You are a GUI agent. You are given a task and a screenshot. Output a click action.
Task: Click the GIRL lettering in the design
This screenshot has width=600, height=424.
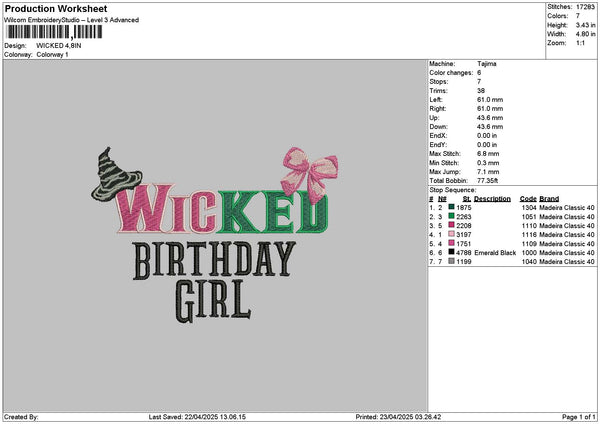coord(214,301)
